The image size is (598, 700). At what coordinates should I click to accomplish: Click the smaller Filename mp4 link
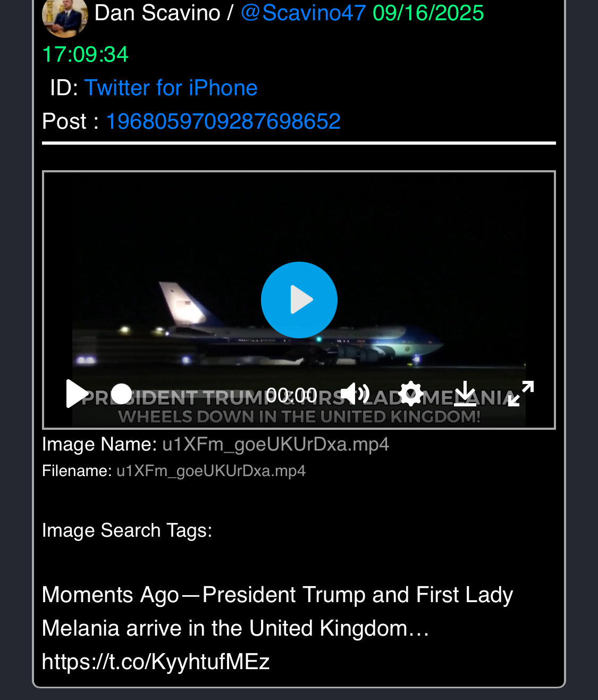tap(211, 471)
